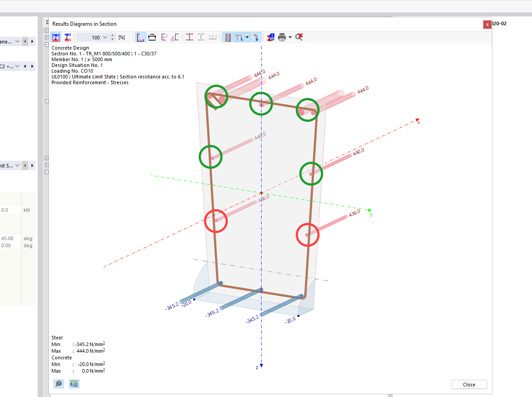532x397 pixels.
Task: Toggle the blue 3D stress rendering icon
Action: click(255, 37)
